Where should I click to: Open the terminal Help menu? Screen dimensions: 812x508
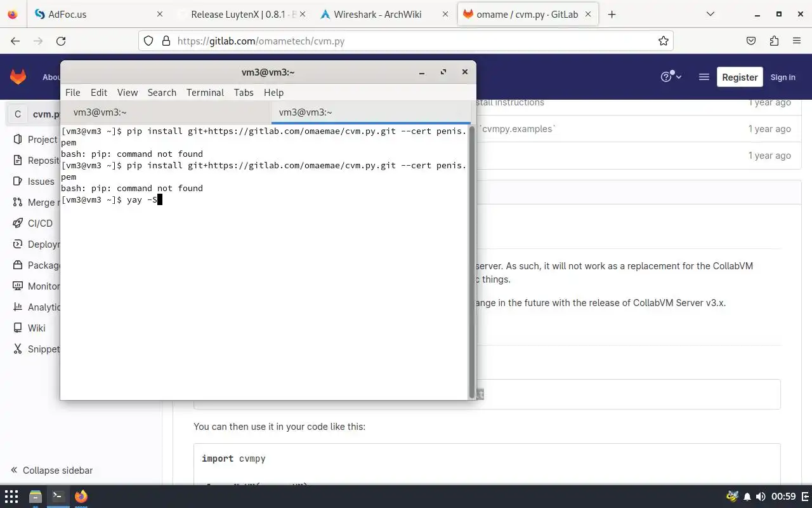[x=273, y=92]
